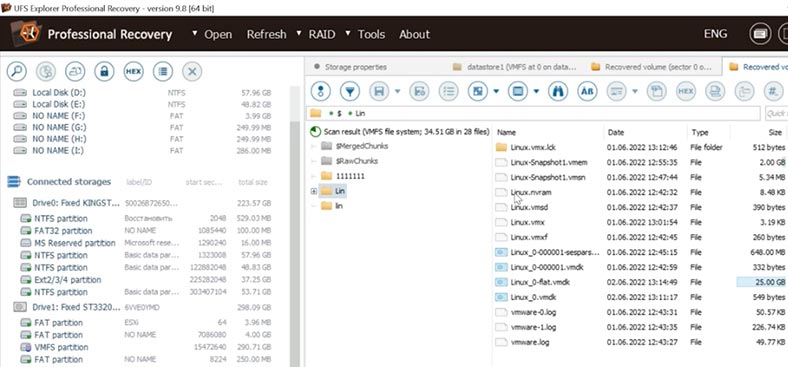The height and width of the screenshot is (367, 788).
Task: Open the dropdown arrow beside the view icon
Action: (536, 91)
